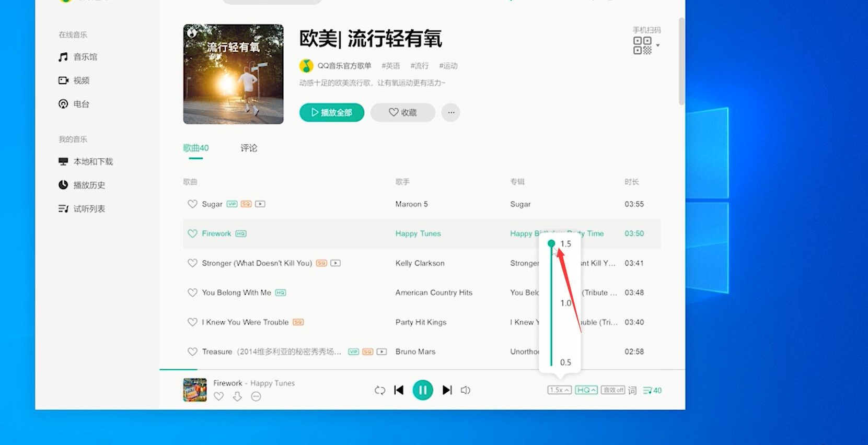Viewport: 868px width, 445px height.
Task: Like the song You Belong With Me
Action: click(192, 292)
